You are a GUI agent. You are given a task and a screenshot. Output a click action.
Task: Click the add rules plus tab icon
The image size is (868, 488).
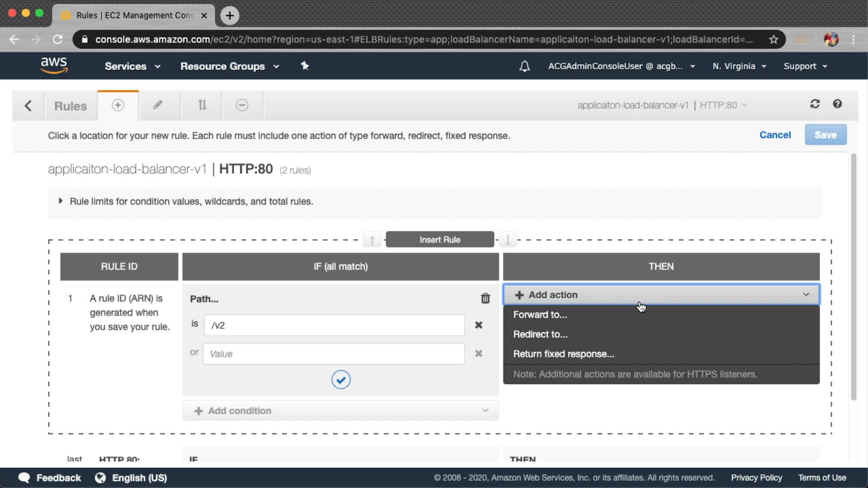(118, 105)
